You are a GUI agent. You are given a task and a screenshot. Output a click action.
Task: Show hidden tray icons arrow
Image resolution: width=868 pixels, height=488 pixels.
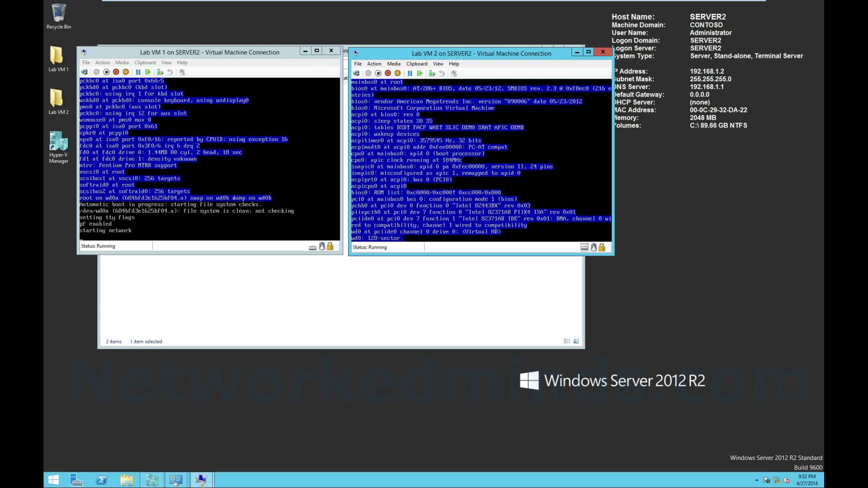coord(756,480)
